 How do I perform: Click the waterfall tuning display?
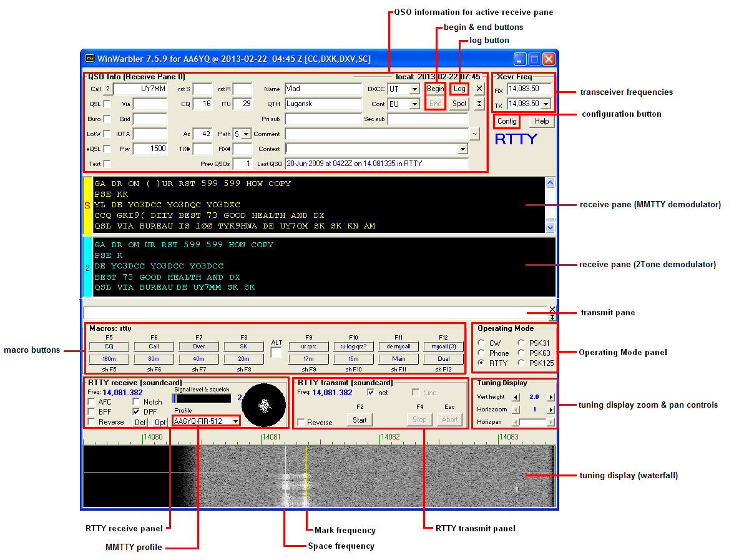[x=319, y=476]
